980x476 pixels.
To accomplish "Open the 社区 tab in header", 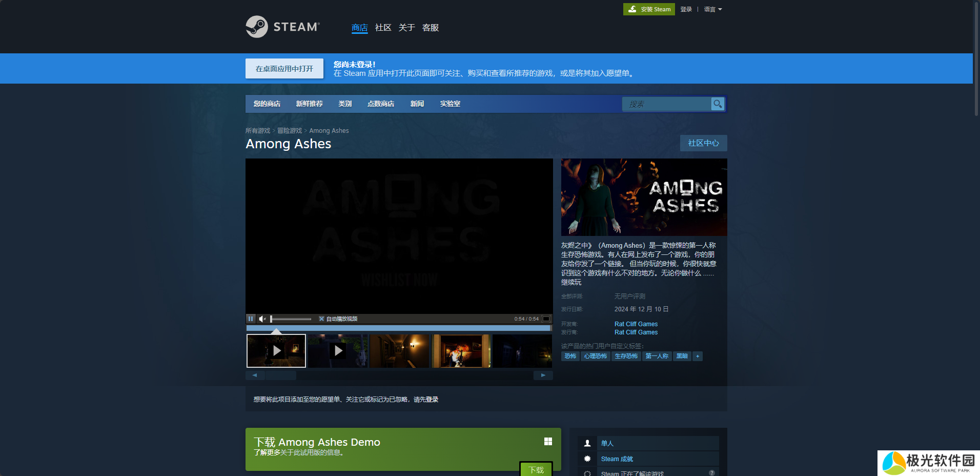I will click(x=383, y=28).
